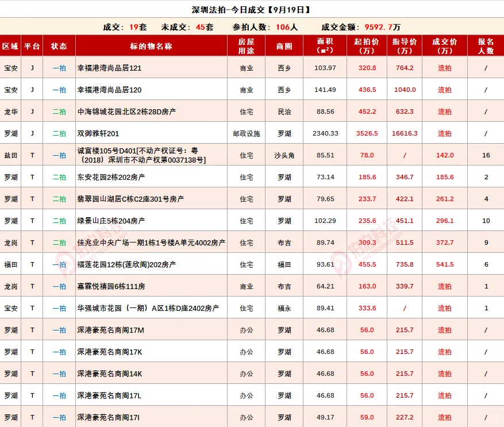504x427 pixels.
Task: Click the 标的物名称 column header
Action: [151, 46]
